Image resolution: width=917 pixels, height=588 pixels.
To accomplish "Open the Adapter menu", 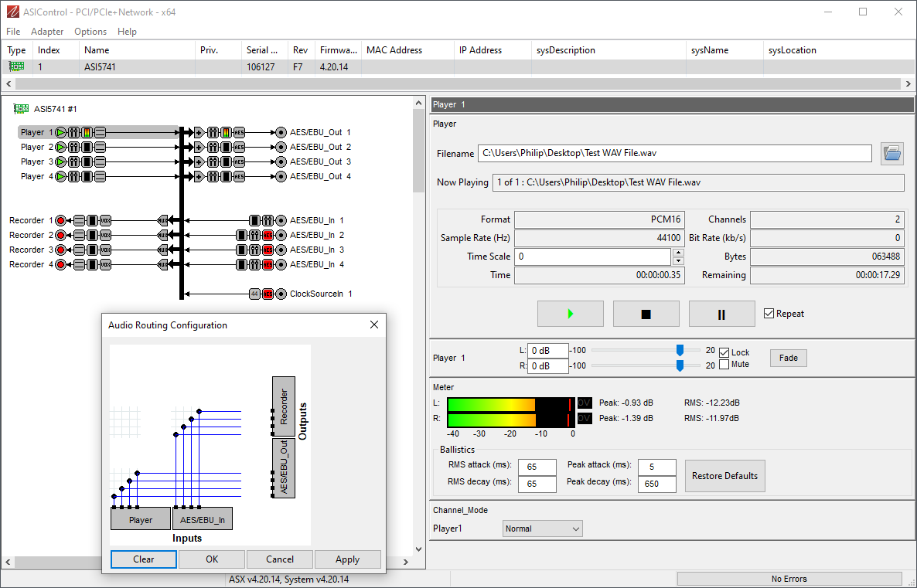I will (x=47, y=32).
